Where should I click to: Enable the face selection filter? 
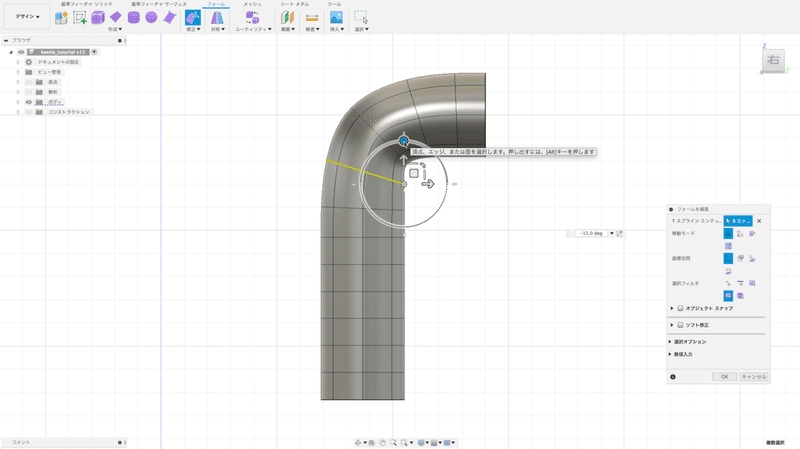click(752, 283)
